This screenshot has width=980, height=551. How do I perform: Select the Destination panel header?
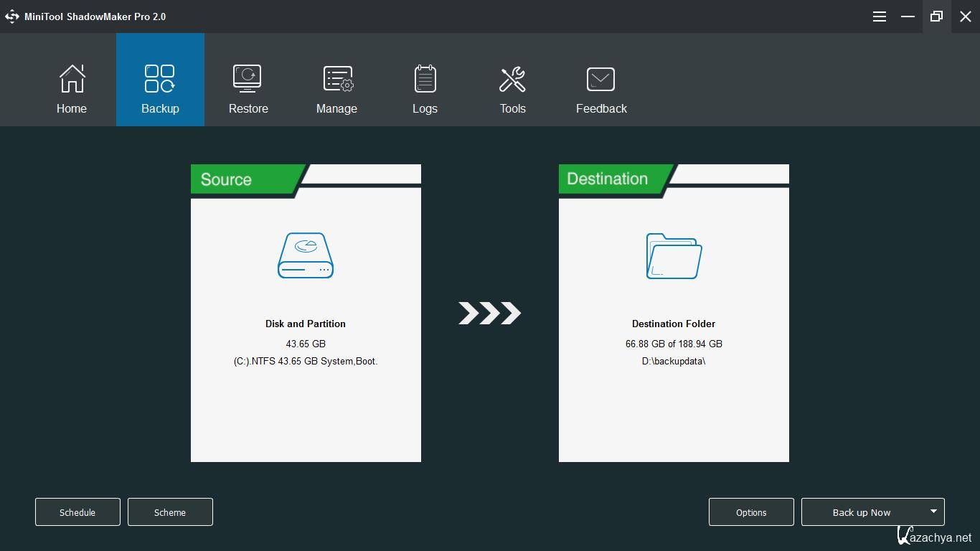pyautogui.click(x=608, y=179)
